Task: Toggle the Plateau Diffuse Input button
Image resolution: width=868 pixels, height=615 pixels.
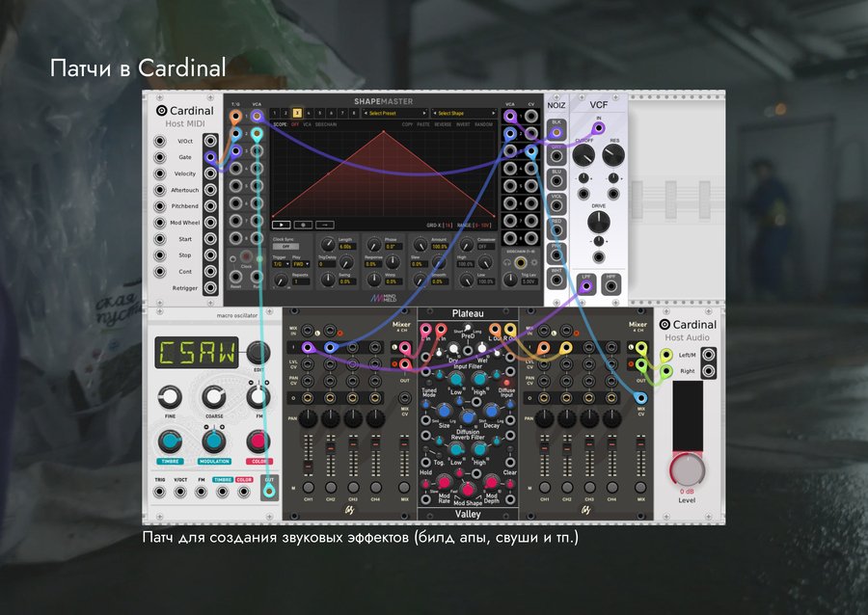Action: (506, 383)
